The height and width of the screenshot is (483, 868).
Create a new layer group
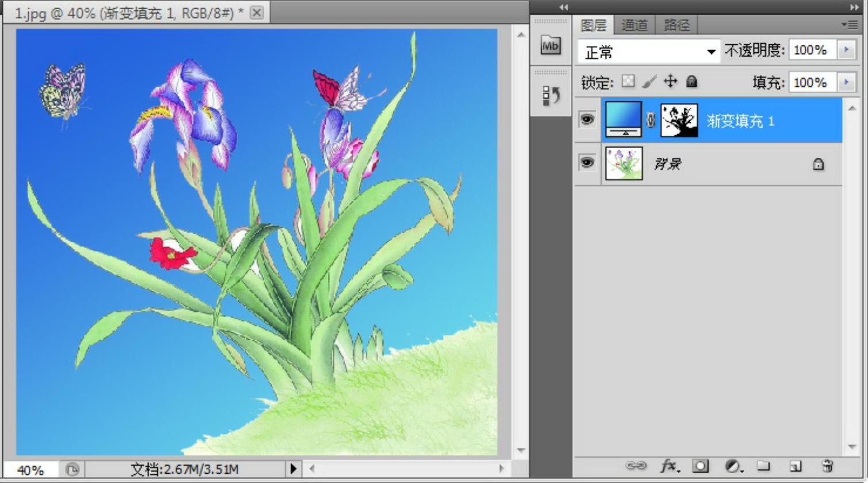tap(763, 466)
